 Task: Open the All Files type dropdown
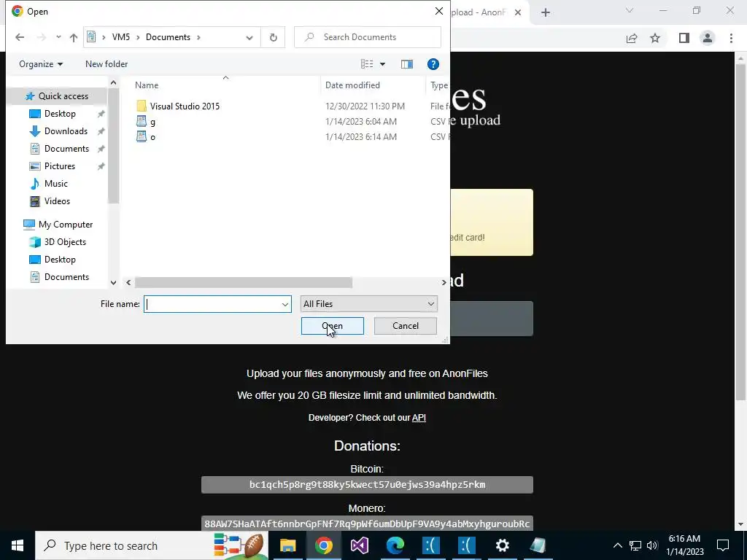click(368, 304)
